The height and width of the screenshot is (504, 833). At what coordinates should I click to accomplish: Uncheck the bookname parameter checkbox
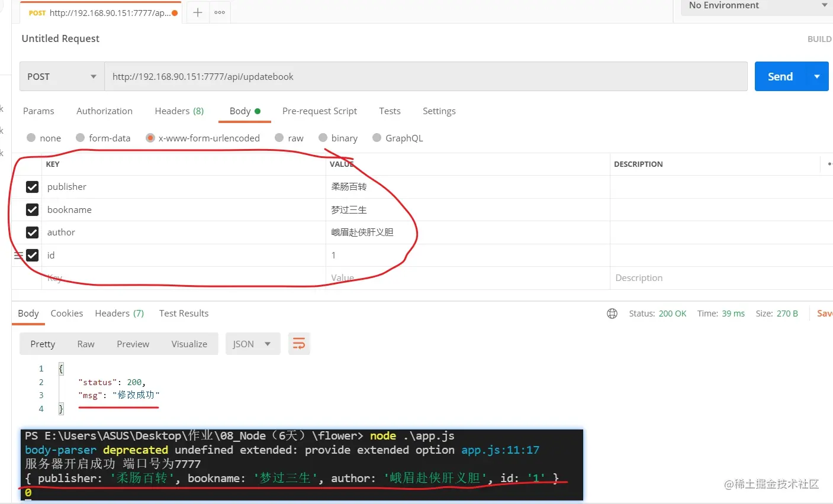[x=32, y=210]
